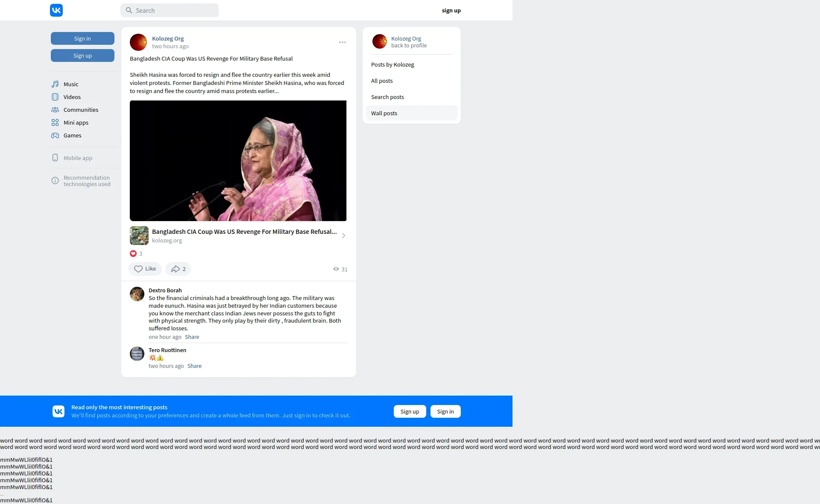Click the VK logo in header
This screenshot has height=504, width=820.
point(56,10)
